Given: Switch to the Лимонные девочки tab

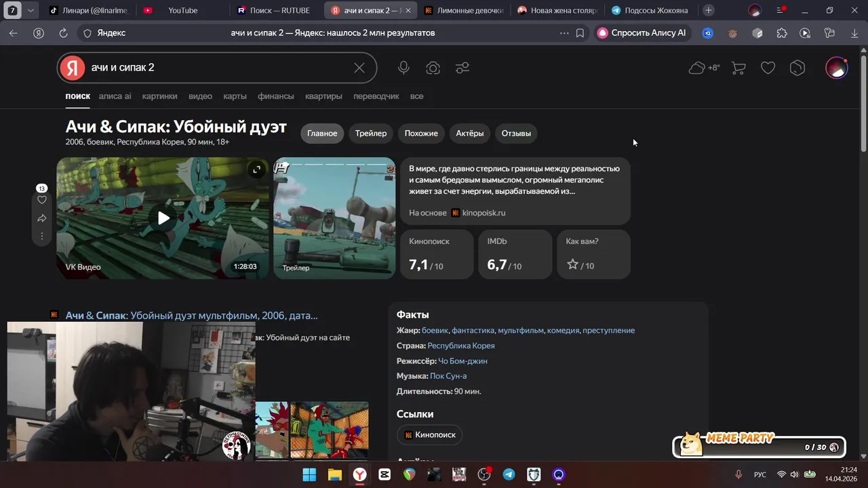Looking at the screenshot, I should [x=464, y=10].
